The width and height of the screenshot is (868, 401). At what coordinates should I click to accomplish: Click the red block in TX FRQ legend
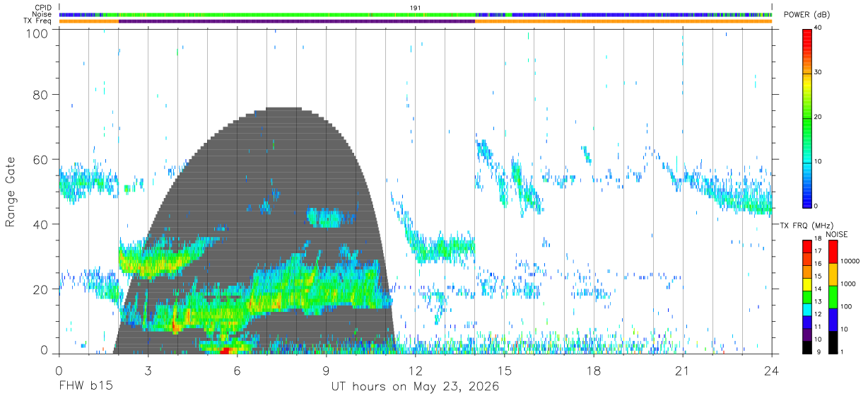(x=807, y=246)
